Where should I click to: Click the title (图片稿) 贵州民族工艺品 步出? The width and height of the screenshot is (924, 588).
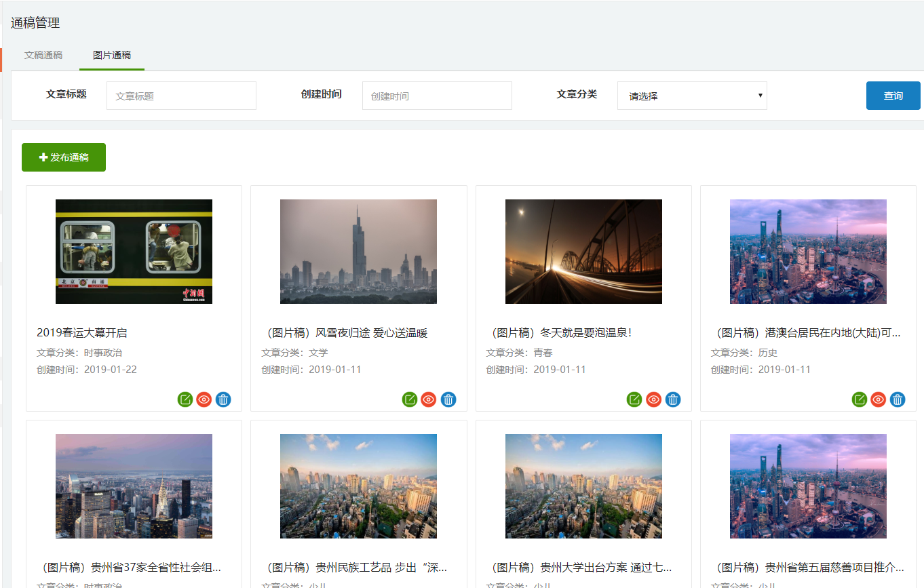click(354, 568)
